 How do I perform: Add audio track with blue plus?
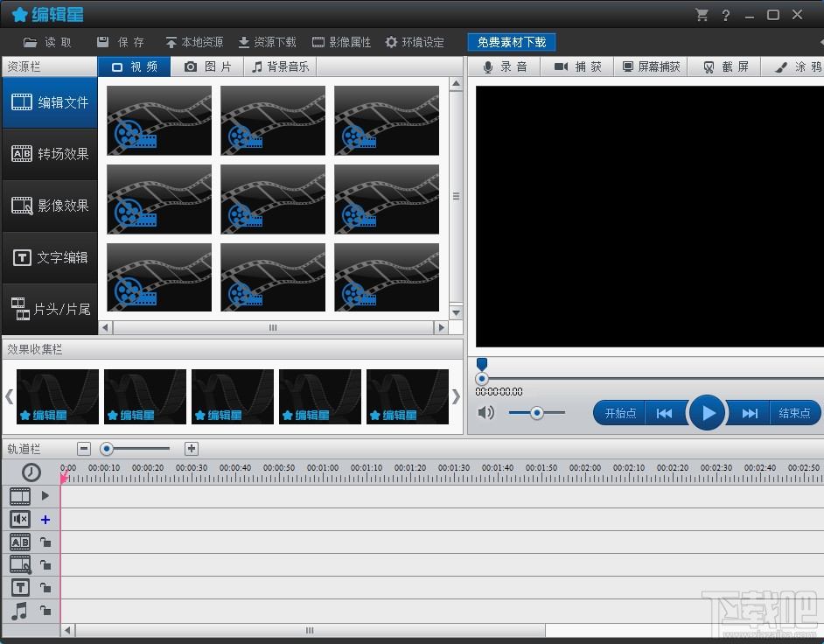pyautogui.click(x=45, y=520)
